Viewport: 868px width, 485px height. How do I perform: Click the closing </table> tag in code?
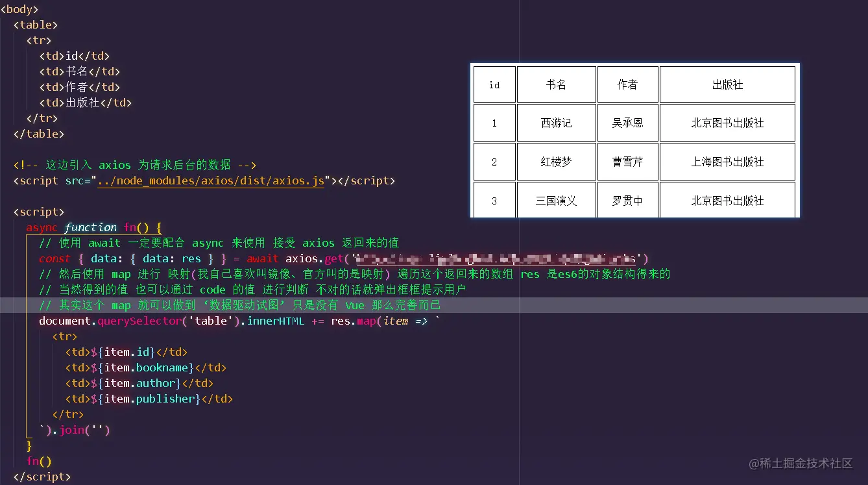[39, 134]
